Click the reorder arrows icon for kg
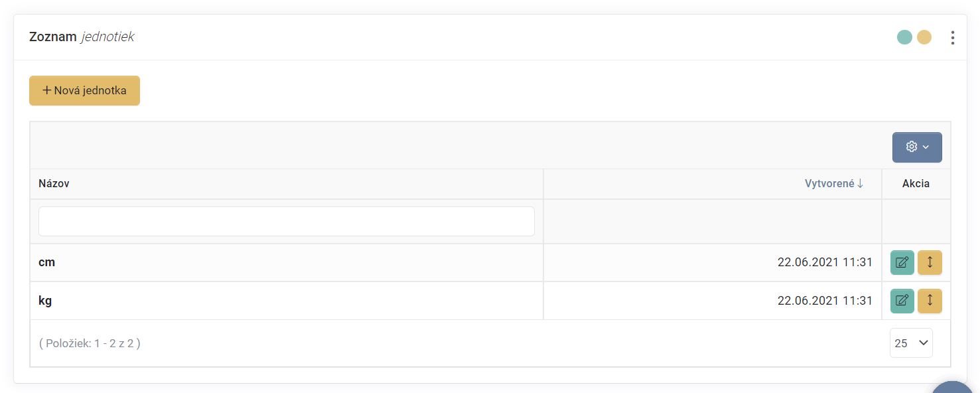 [930, 301]
